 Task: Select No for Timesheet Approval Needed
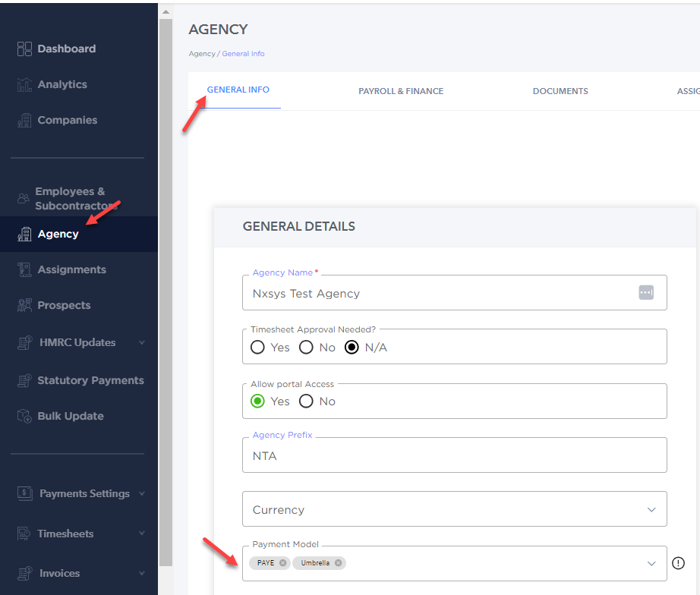(x=306, y=348)
